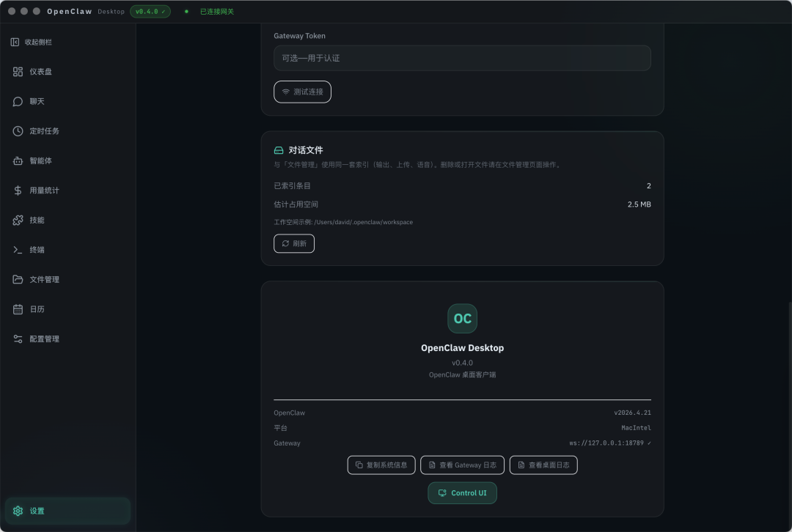Focus the Gateway Token input field
792x532 pixels.
click(x=462, y=58)
